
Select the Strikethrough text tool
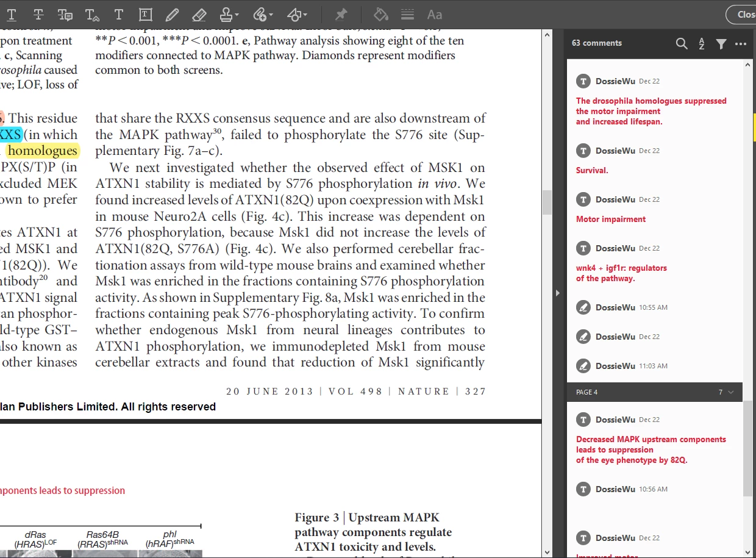click(x=38, y=14)
